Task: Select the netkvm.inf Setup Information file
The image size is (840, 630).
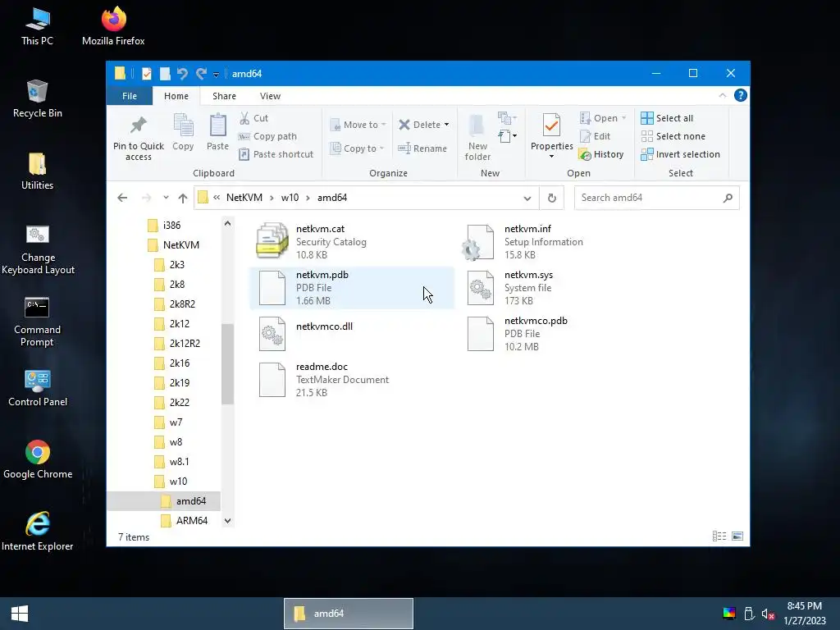Action: click(x=559, y=242)
